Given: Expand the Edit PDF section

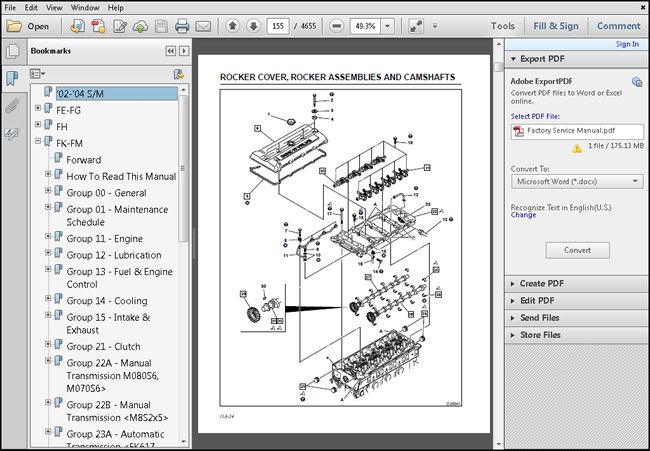Looking at the screenshot, I should (x=513, y=301).
